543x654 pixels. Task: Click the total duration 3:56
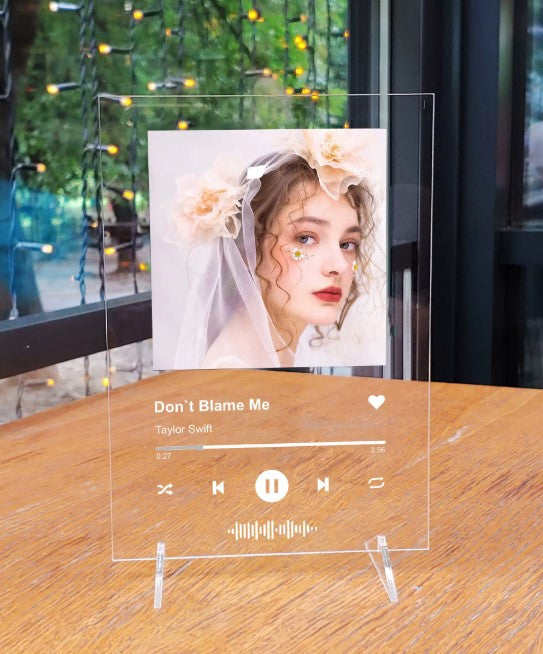pyautogui.click(x=377, y=450)
